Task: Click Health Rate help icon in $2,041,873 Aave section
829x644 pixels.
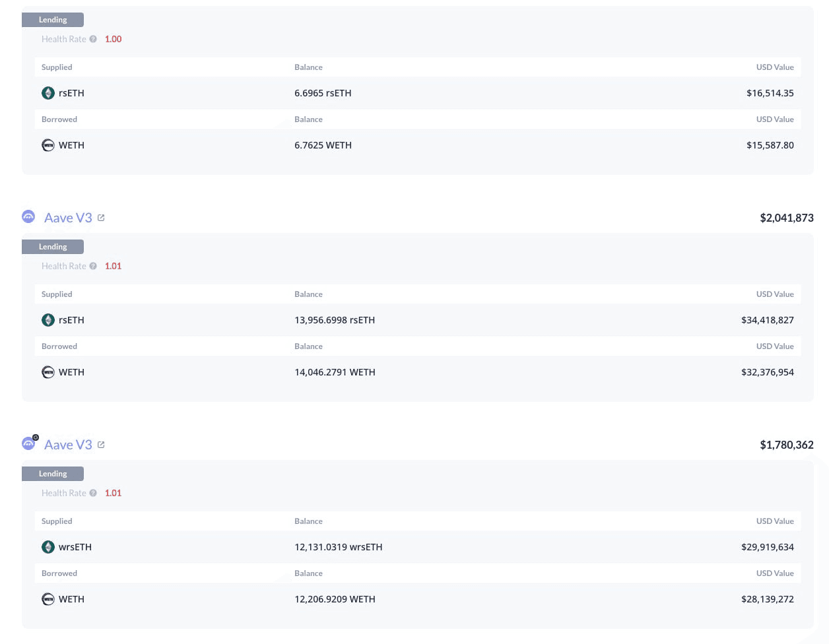Action: coord(93,266)
